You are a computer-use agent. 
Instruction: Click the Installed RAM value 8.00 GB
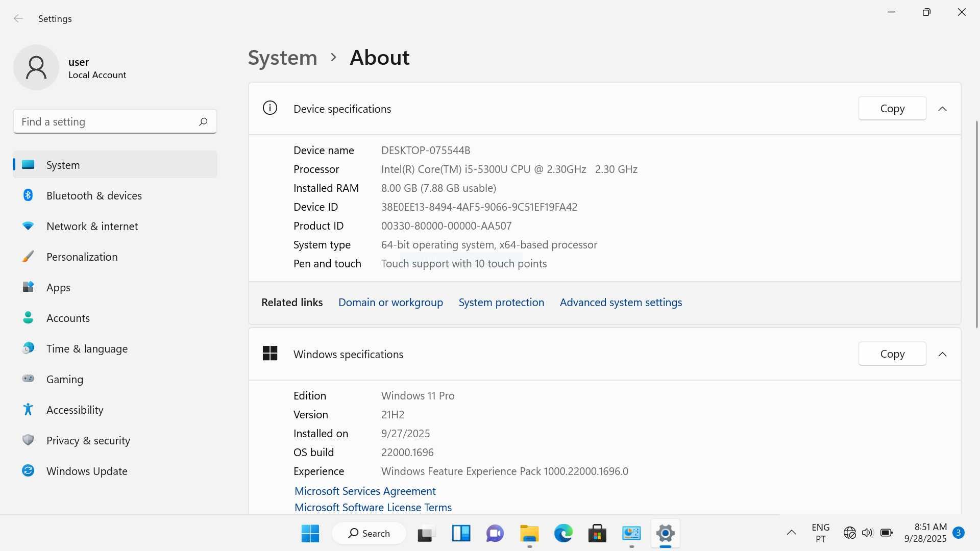(x=438, y=188)
